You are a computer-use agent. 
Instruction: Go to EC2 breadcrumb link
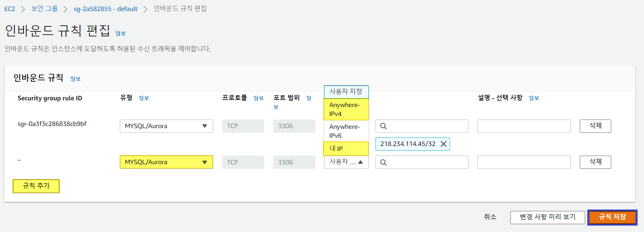[10, 9]
